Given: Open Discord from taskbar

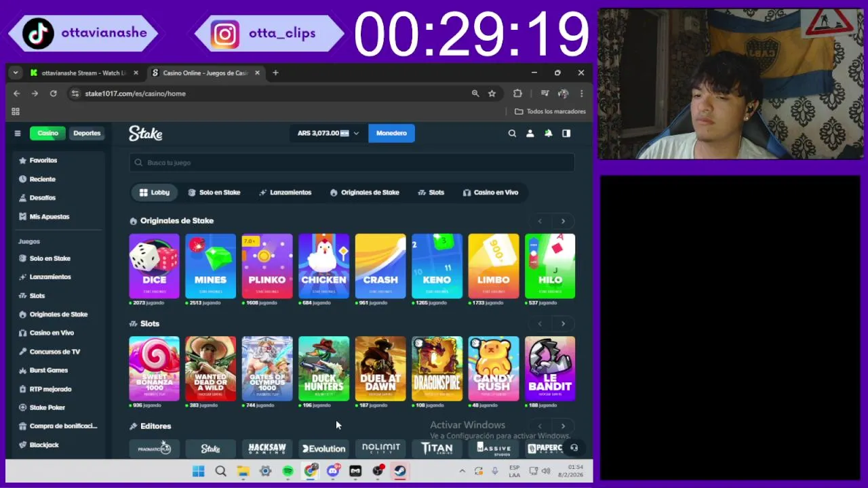Looking at the screenshot, I should (x=333, y=471).
